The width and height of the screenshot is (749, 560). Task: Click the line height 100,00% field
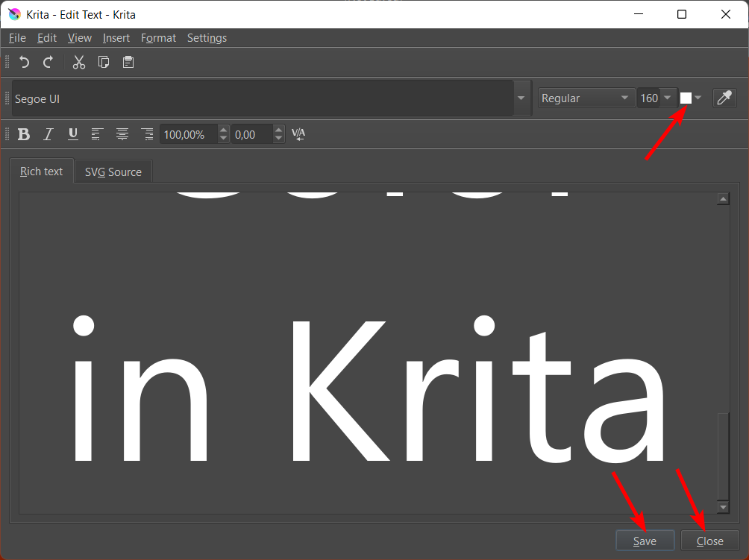(189, 135)
